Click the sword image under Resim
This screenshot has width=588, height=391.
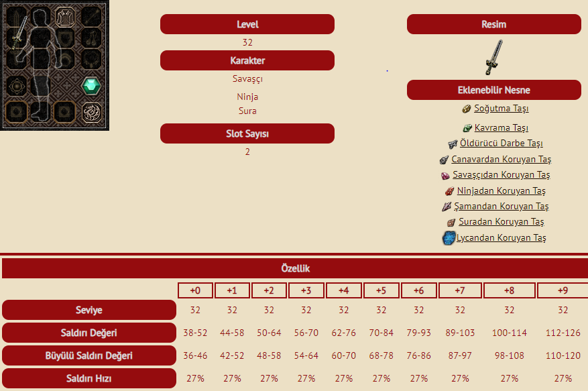pyautogui.click(x=494, y=58)
